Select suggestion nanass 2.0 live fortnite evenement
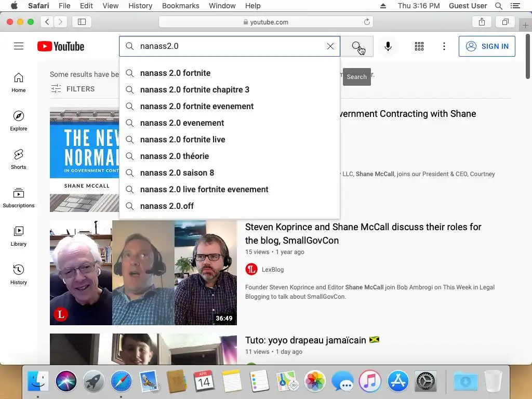 point(229,189)
